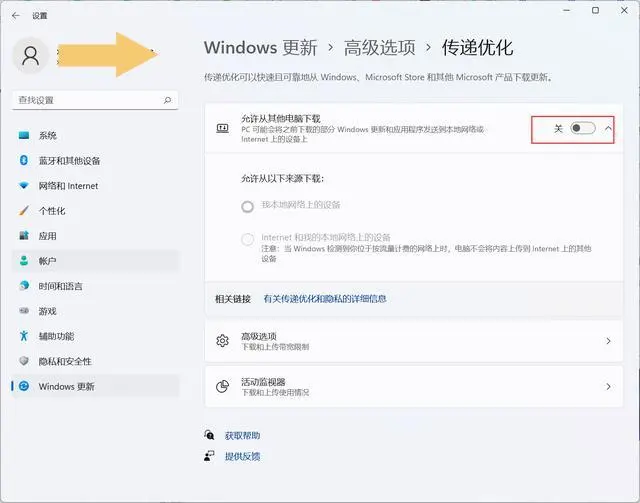The image size is (640, 503).
Task: Minimize the settings window
Action: click(x=567, y=10)
